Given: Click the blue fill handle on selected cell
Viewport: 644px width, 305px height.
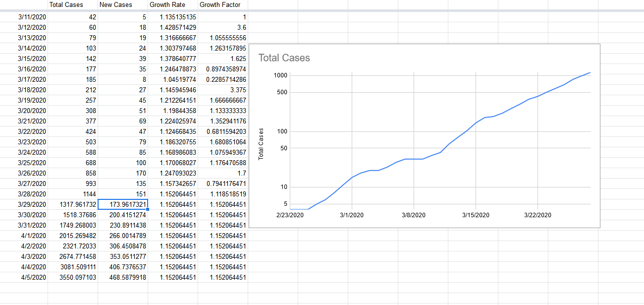Looking at the screenshot, I should tap(148, 209).
